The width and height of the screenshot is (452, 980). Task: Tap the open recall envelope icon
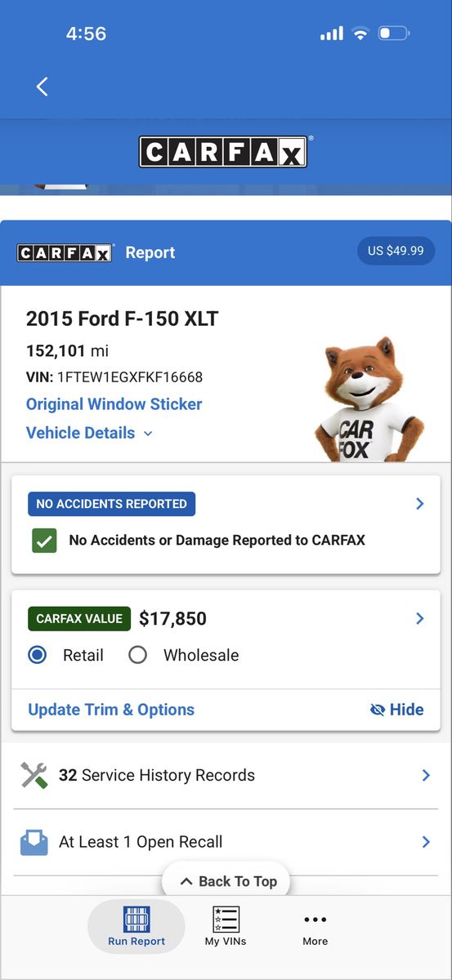coord(34,842)
